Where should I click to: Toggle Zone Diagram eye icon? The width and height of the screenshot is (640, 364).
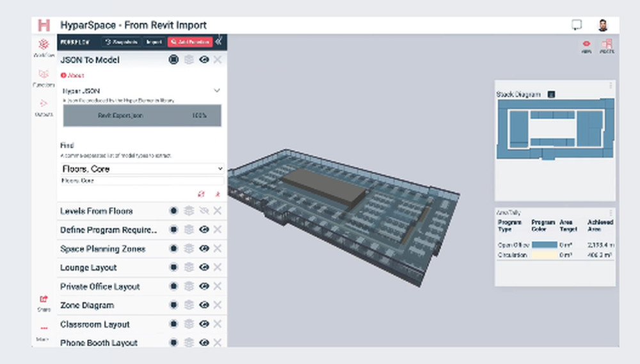coord(204,305)
